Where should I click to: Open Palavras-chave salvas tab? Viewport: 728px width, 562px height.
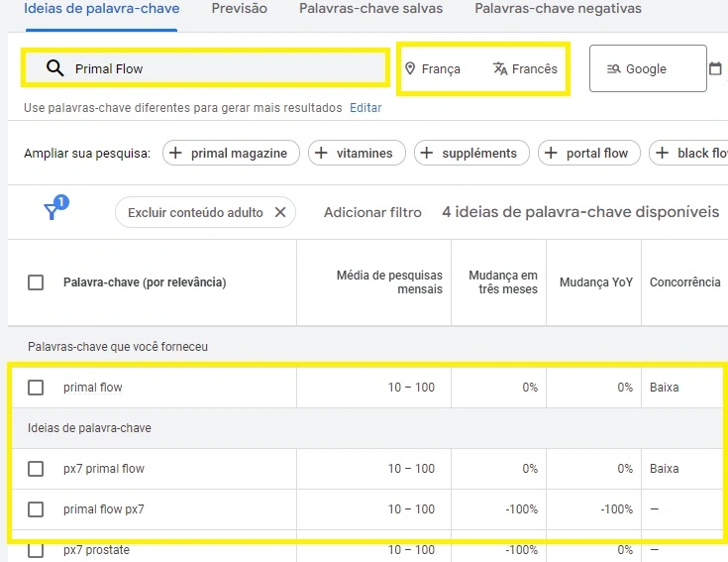(x=371, y=8)
